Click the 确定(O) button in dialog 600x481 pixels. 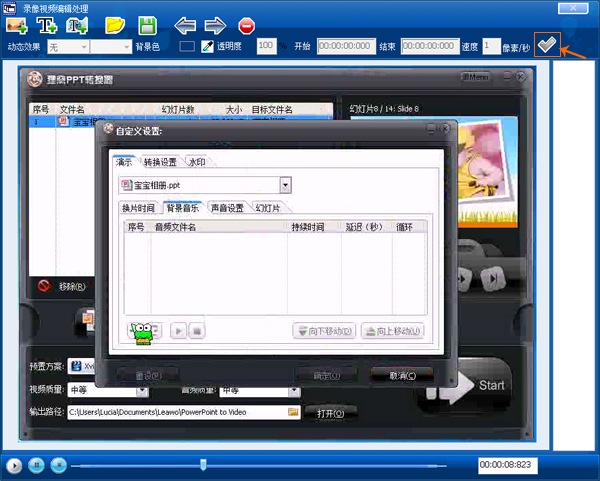(x=327, y=375)
